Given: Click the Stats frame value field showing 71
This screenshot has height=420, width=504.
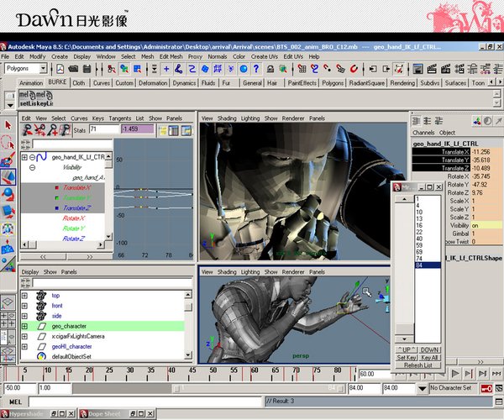Looking at the screenshot, I should point(102,130).
